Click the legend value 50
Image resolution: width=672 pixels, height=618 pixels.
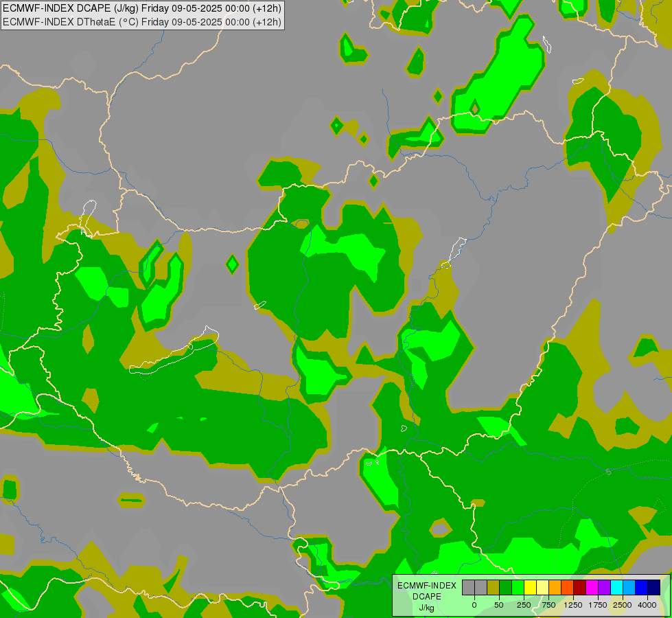(x=499, y=605)
